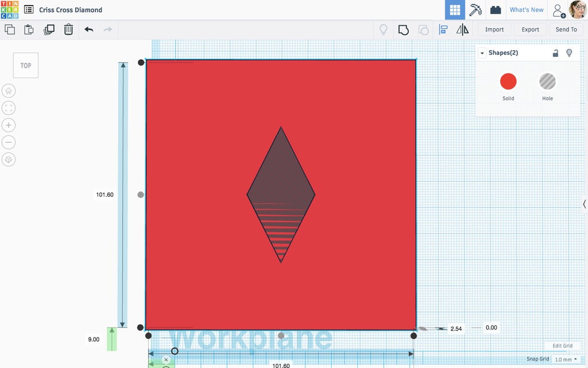Click the Paste icon in toolbar
The height and width of the screenshot is (368, 588).
(x=29, y=29)
